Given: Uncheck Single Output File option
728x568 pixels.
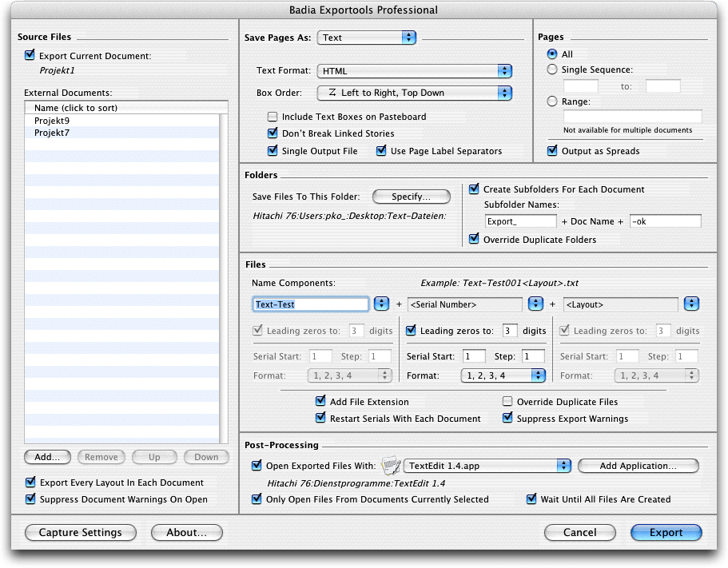Looking at the screenshot, I should coord(273,151).
